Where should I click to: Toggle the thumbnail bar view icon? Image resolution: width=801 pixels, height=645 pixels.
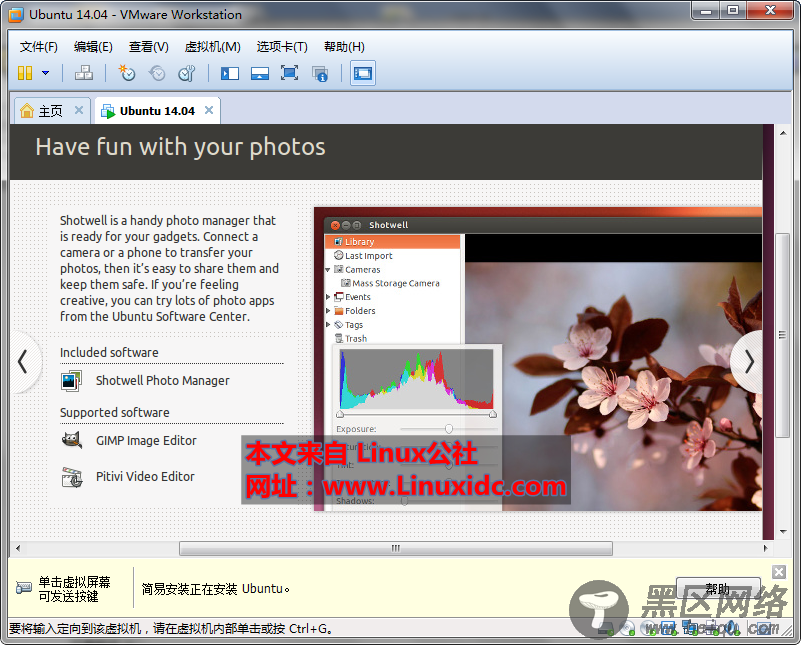pos(260,73)
